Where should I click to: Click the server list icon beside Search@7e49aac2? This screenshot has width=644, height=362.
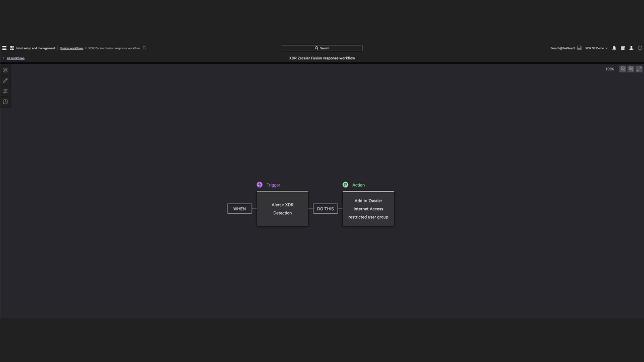point(579,48)
